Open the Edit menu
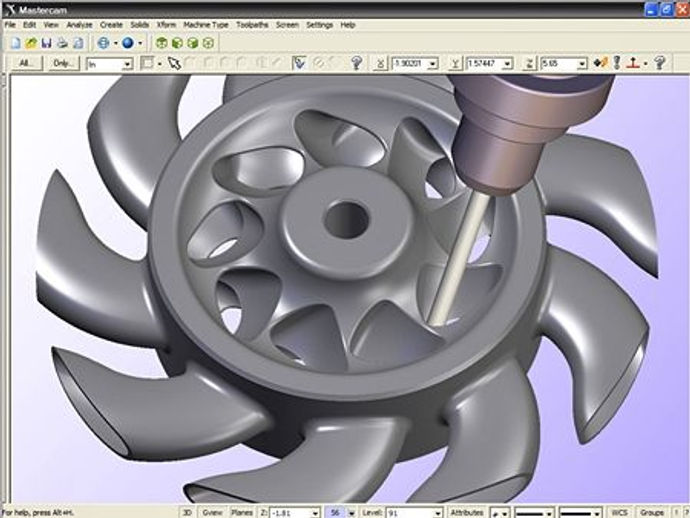Screen dimensions: 690x518 click(29, 25)
